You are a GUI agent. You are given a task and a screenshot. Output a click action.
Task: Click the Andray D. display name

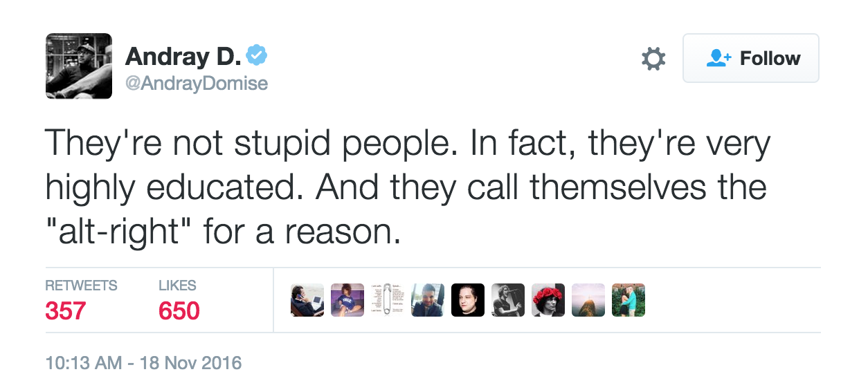183,57
